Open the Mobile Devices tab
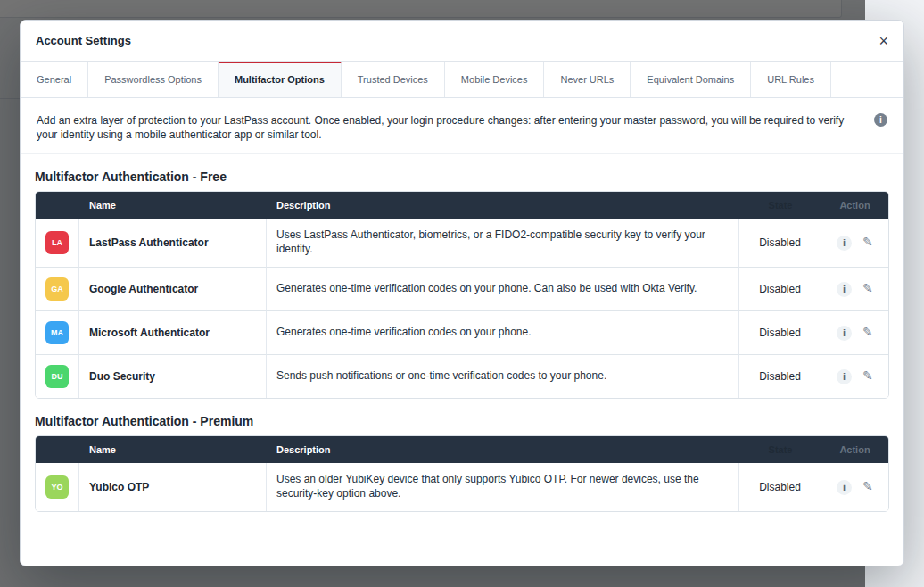 click(494, 79)
